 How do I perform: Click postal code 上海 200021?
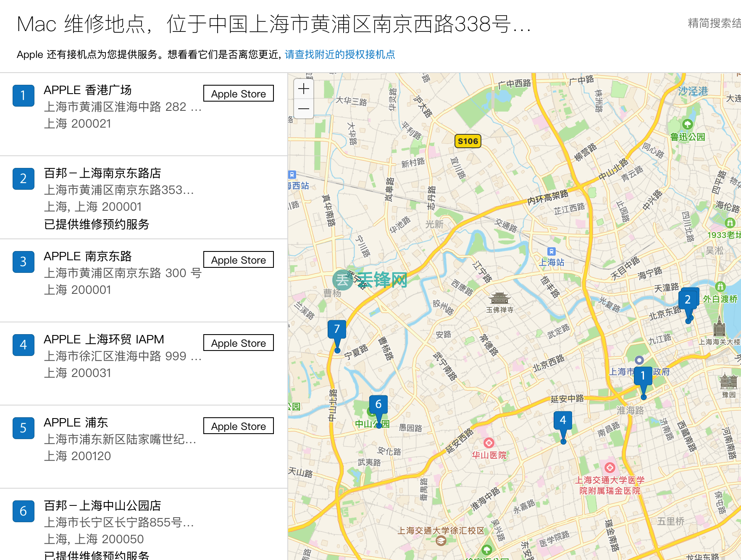(x=78, y=123)
